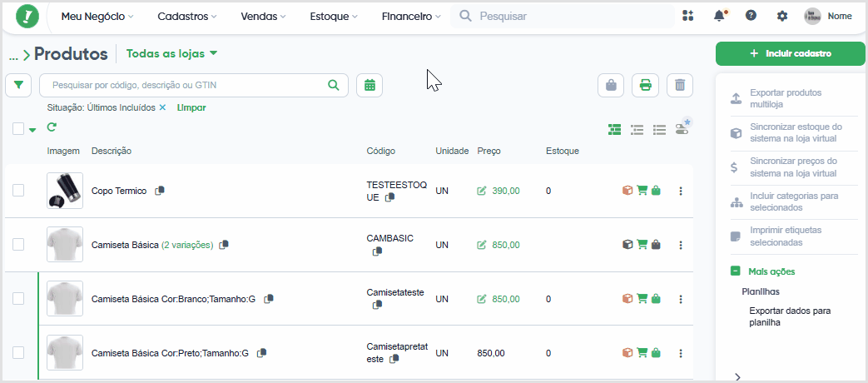Open the filter funnel icon
Screen dimensions: 868x383
tap(19, 85)
